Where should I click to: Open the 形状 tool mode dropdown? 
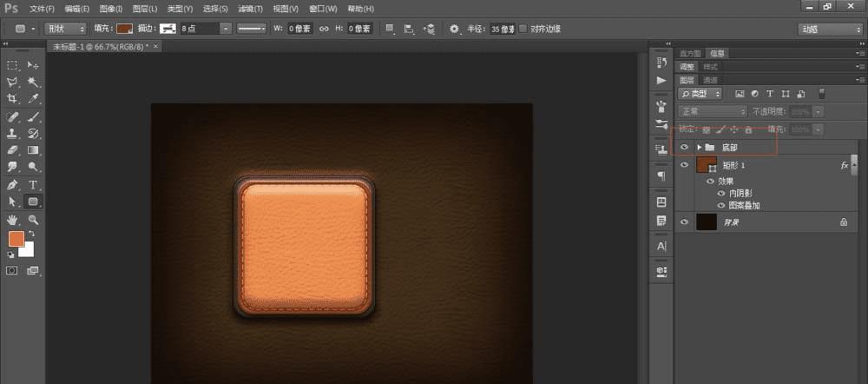click(x=63, y=29)
